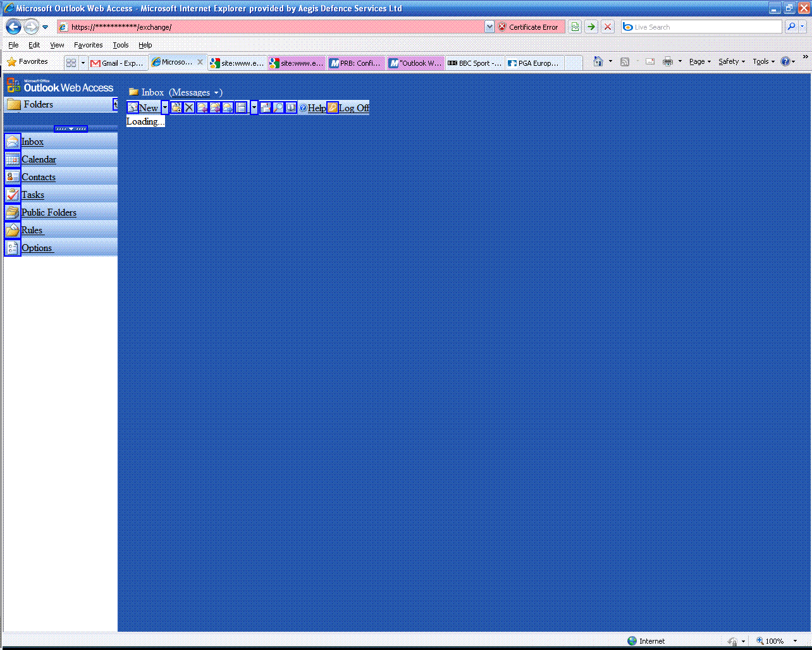The image size is (812, 650).
Task: Click the Reading Pane icon
Action: tap(241, 107)
